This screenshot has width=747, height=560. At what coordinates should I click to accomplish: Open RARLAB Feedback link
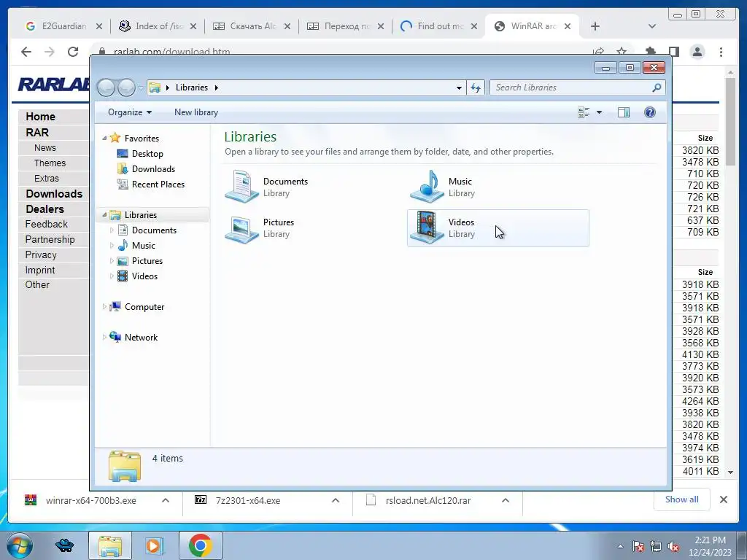click(x=46, y=225)
